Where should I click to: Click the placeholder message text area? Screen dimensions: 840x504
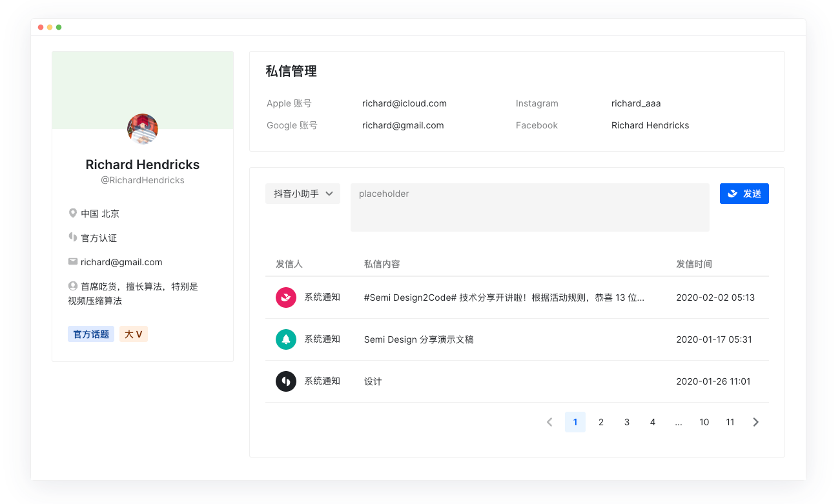pos(529,207)
